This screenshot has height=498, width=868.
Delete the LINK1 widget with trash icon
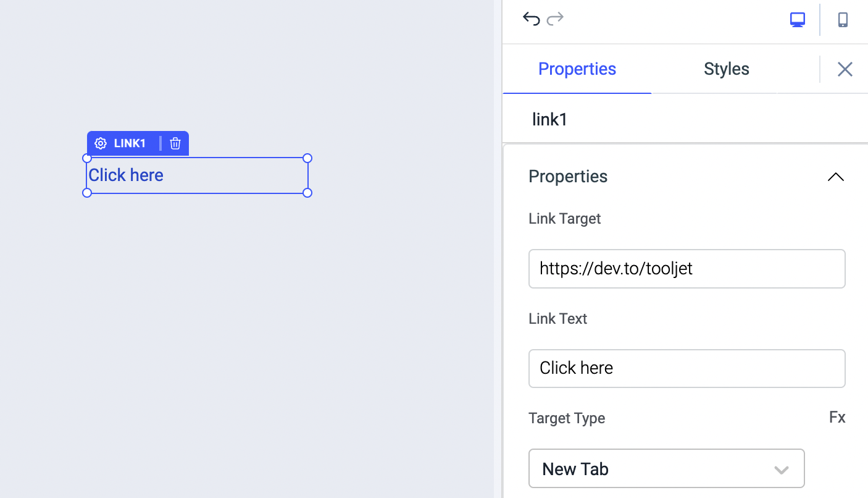pos(175,143)
